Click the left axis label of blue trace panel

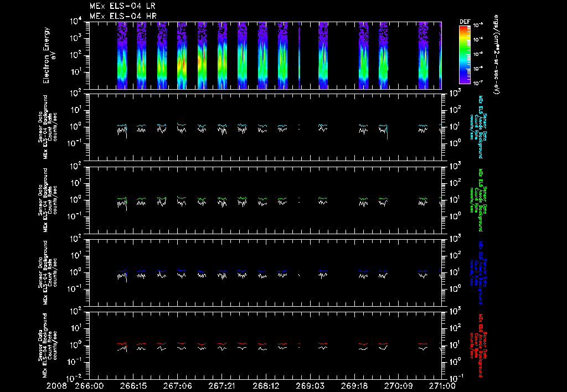point(48,272)
